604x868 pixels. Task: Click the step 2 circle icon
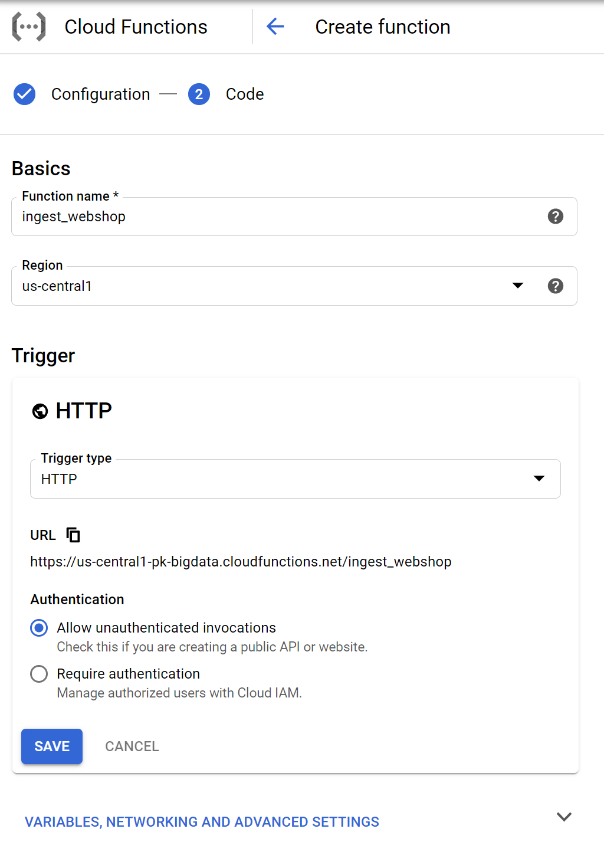point(199,94)
